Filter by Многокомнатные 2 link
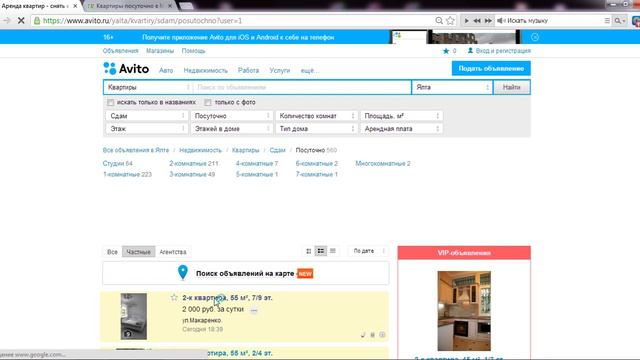The width and height of the screenshot is (640, 360). coord(383,163)
